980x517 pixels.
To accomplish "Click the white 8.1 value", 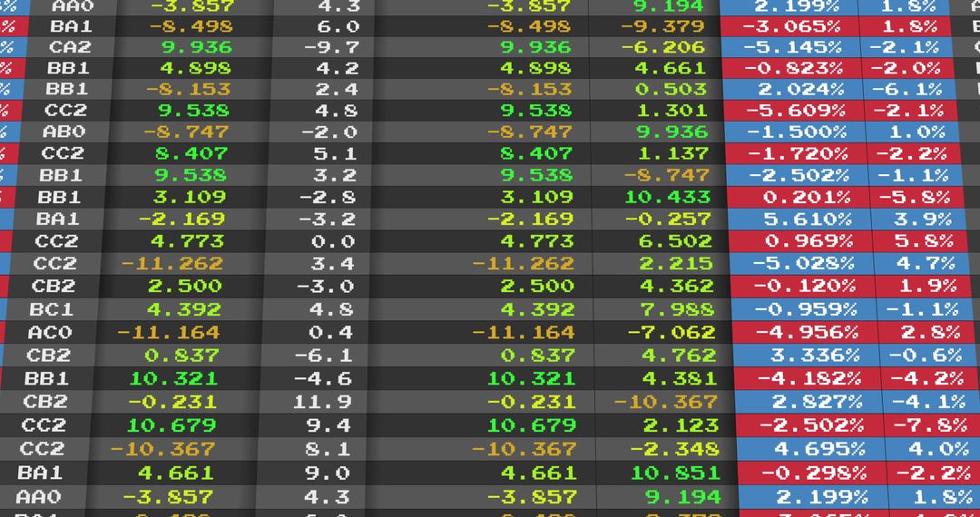I will 328,450.
